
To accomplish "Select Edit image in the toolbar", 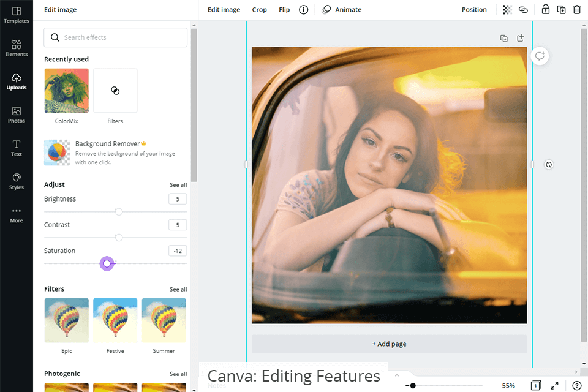I will click(224, 10).
